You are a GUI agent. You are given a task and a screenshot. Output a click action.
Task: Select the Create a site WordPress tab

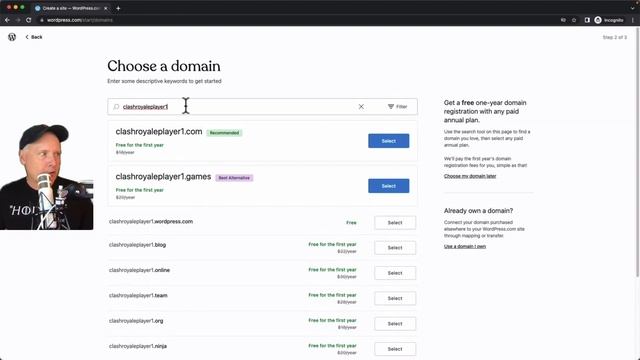coord(71,8)
